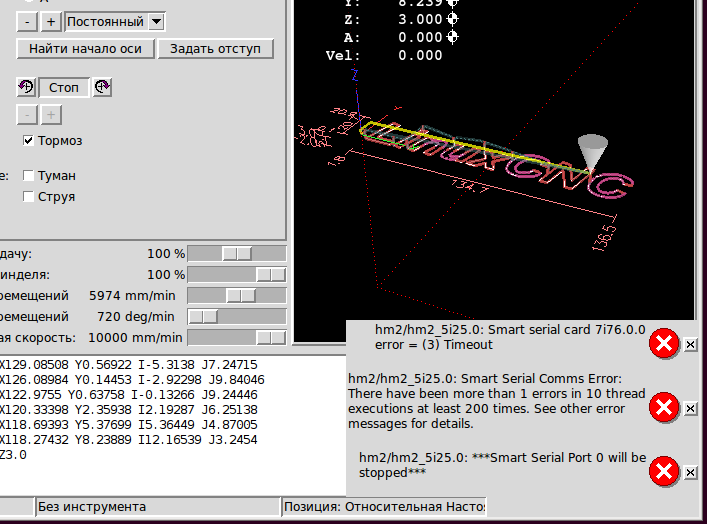Viewport: 707px width, 524px height.
Task: Adjust the 720 deg/min angular jog slider
Action: pyautogui.click(x=237, y=317)
